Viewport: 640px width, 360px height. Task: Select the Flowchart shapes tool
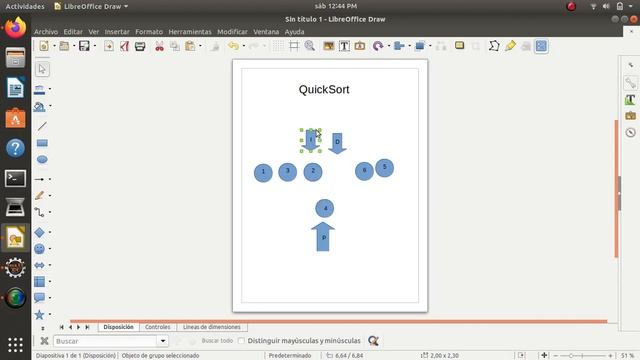pos(40,282)
